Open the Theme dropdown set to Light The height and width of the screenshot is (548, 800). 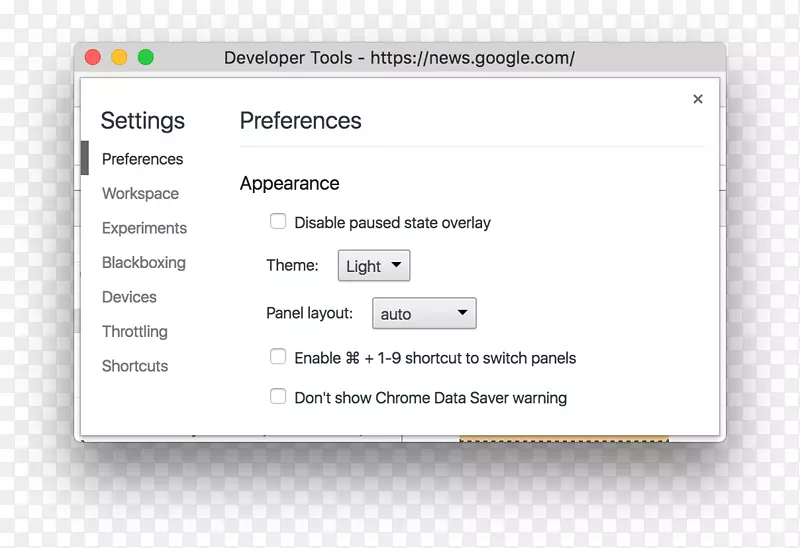point(374,265)
